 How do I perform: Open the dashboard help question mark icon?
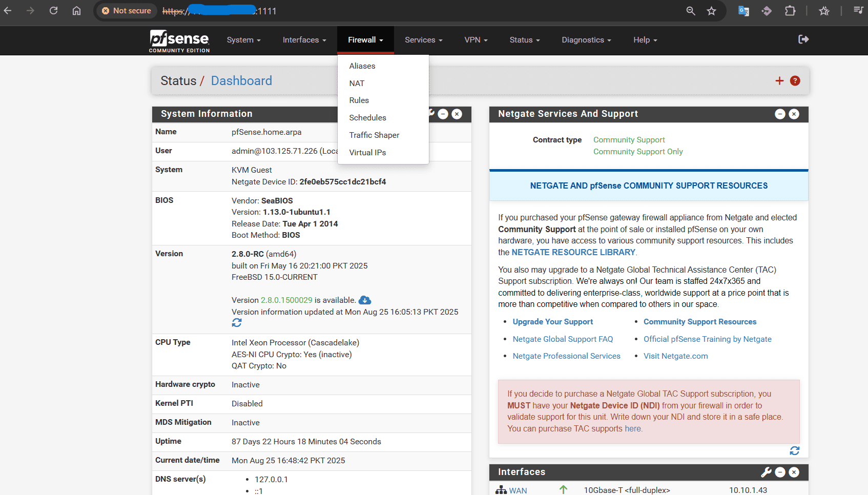point(795,81)
